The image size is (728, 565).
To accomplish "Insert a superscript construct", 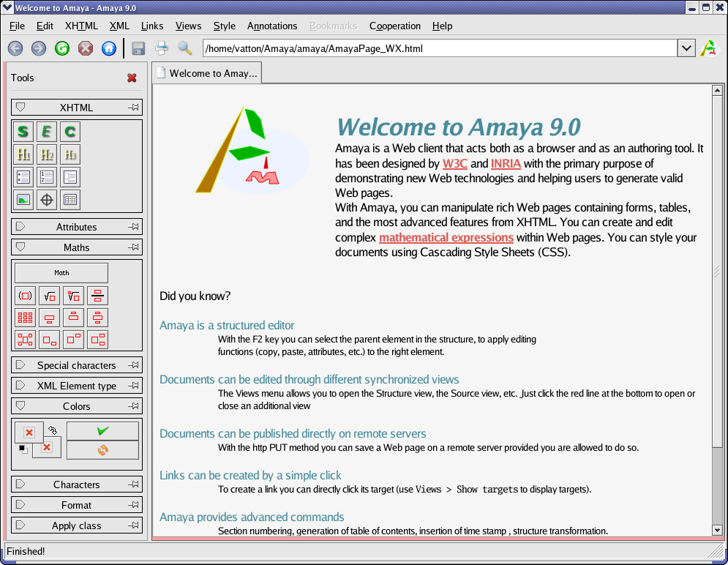I will [x=73, y=340].
